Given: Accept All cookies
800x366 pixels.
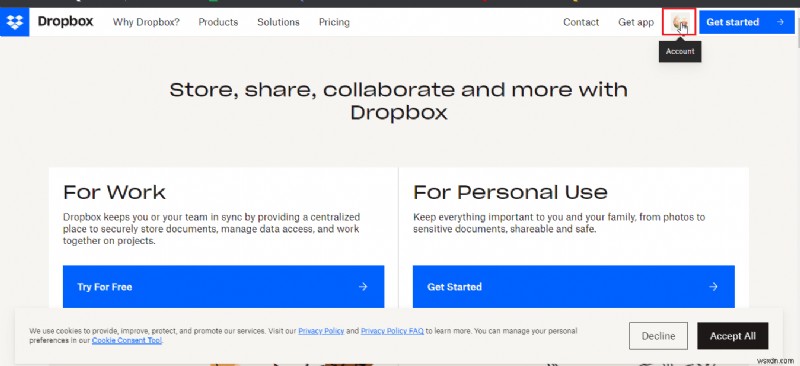Looking at the screenshot, I should (x=733, y=336).
